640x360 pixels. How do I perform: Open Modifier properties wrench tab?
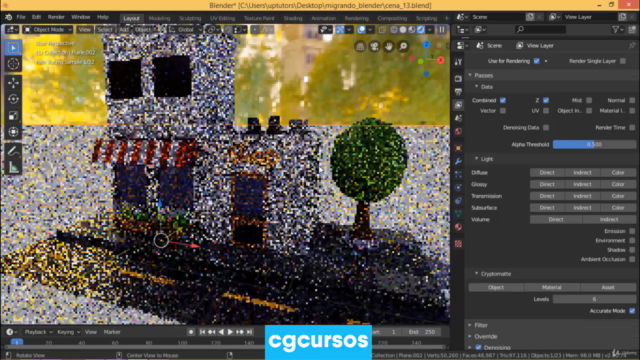(458, 161)
